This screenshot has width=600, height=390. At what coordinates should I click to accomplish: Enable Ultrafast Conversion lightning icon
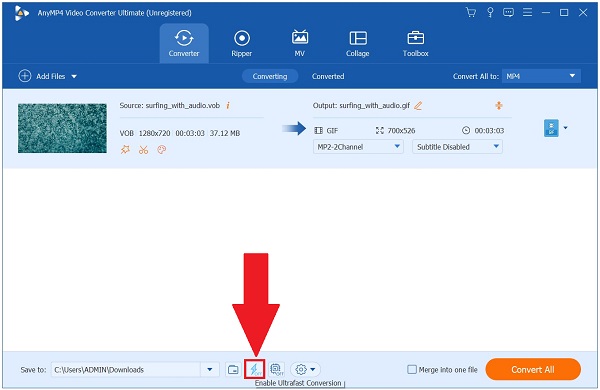coord(254,369)
